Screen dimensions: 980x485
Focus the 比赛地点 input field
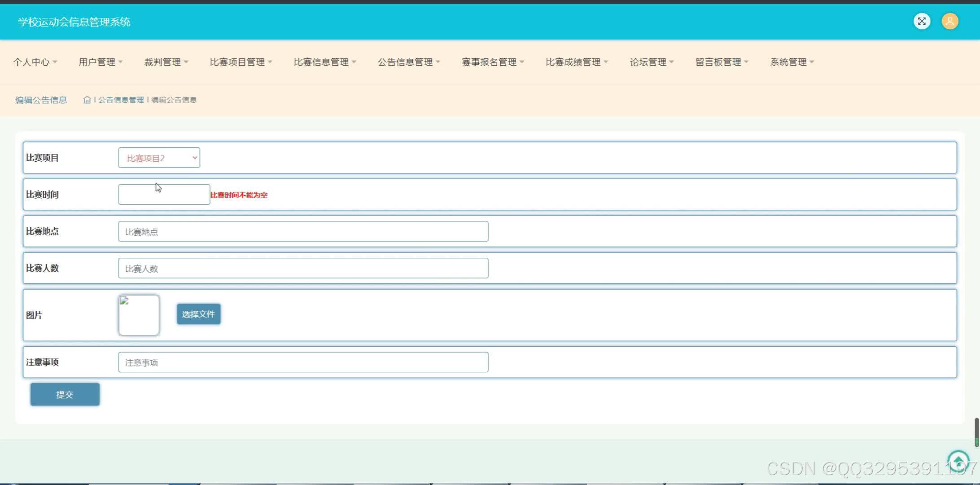point(303,231)
